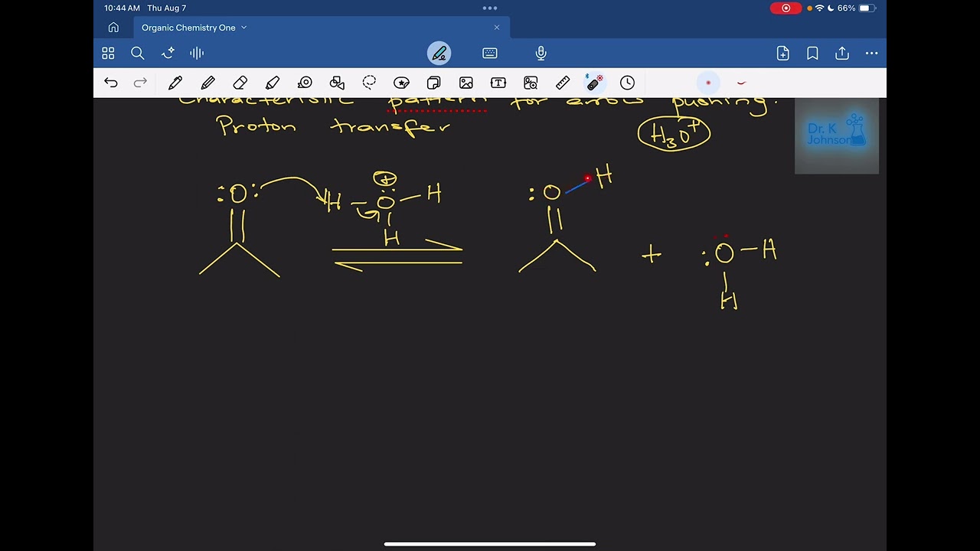Select the Highlighter tool
The width and height of the screenshot is (980, 551).
tap(273, 83)
